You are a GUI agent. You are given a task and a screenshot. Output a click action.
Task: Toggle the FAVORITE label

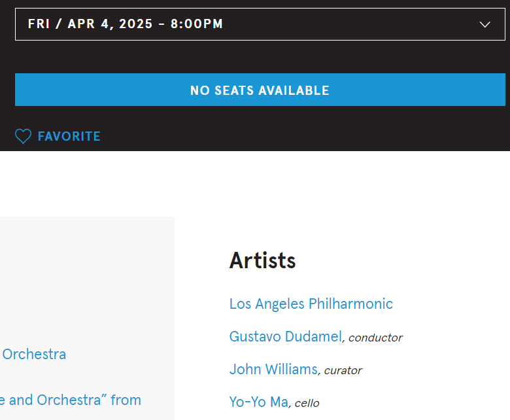[69, 136]
